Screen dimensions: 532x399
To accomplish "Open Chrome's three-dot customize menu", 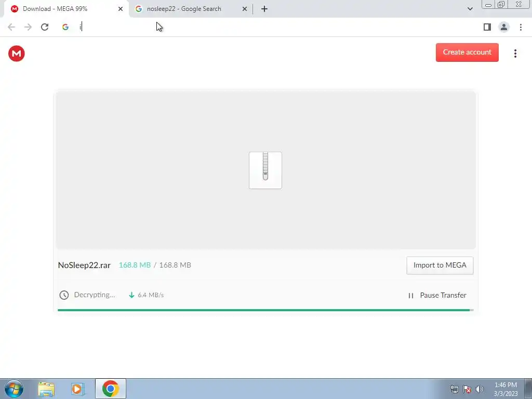I will [x=521, y=27].
